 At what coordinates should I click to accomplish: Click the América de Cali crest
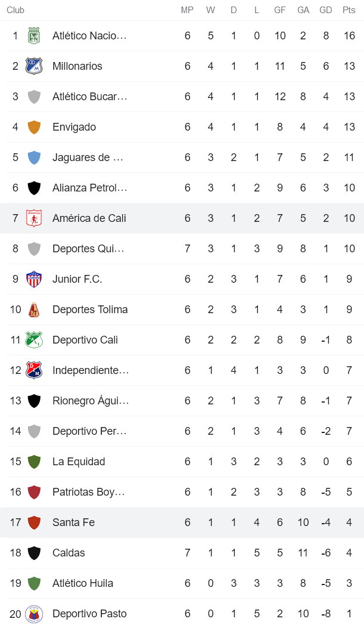(x=34, y=218)
